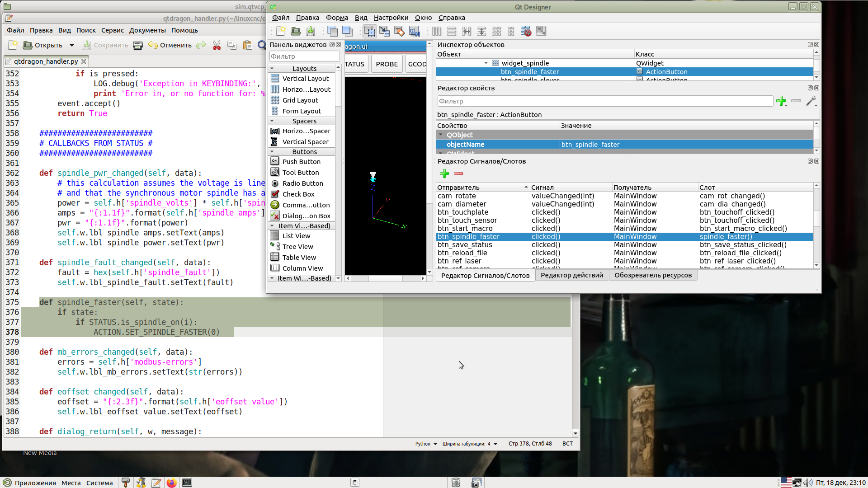
Task: Click the New Document icon in editor
Action: 13,45
